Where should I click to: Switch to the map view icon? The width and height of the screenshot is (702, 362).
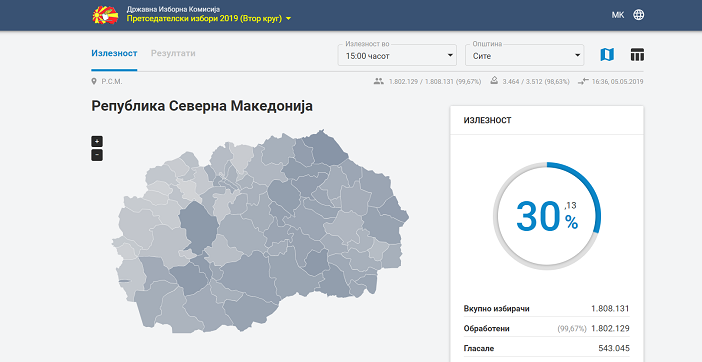tap(607, 55)
